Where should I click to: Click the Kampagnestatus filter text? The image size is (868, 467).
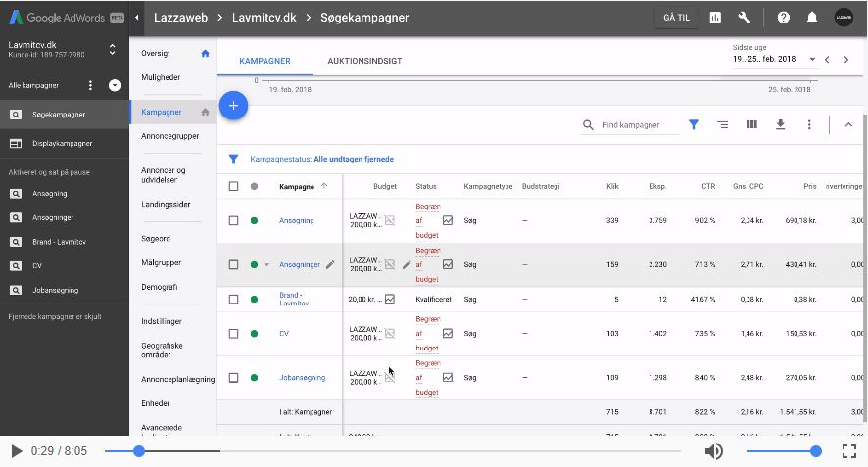click(x=321, y=159)
